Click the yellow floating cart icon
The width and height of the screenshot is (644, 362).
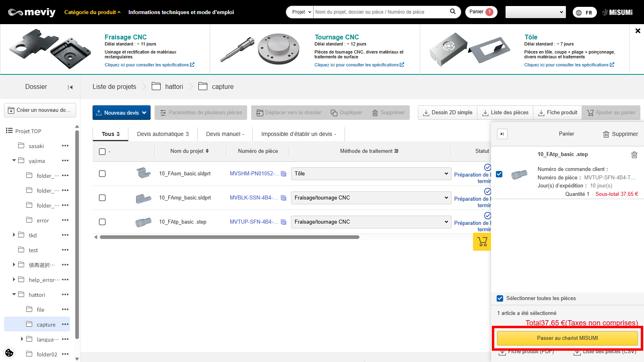(x=482, y=242)
